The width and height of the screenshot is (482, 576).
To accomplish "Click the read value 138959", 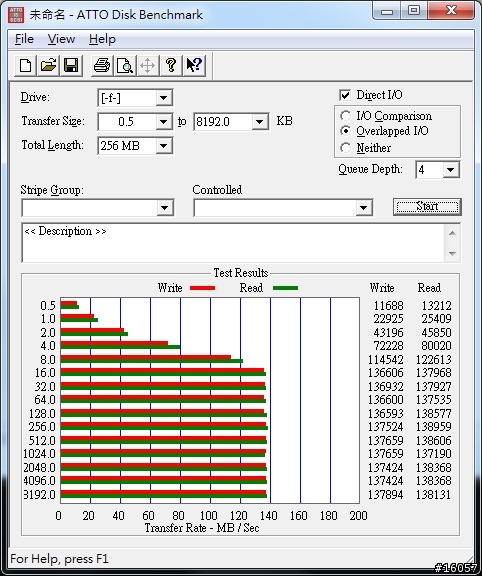I will tap(434, 427).
